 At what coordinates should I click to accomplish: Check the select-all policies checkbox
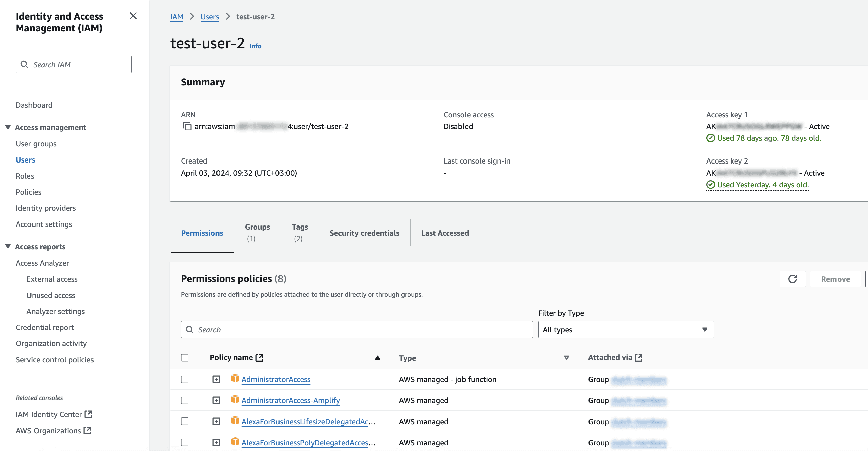click(x=185, y=358)
